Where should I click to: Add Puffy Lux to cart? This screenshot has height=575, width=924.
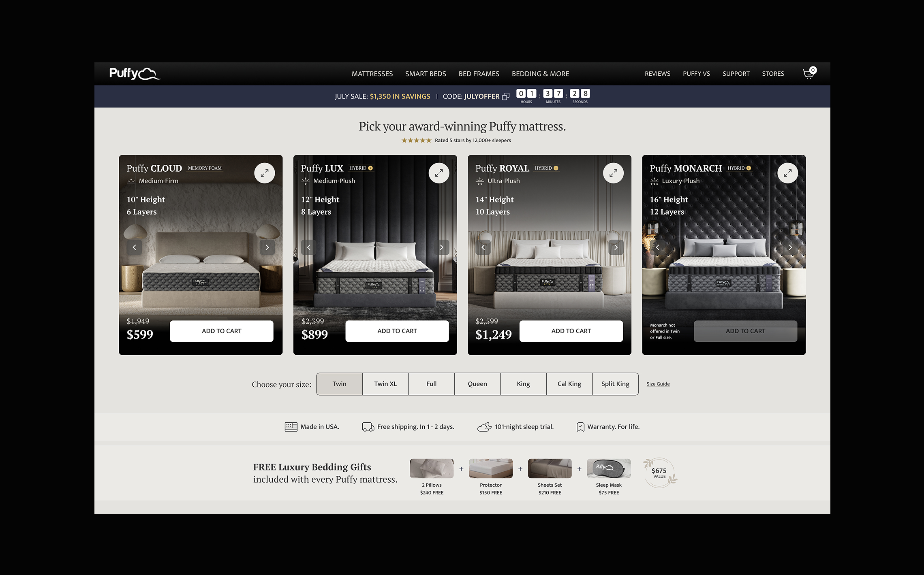coord(397,331)
